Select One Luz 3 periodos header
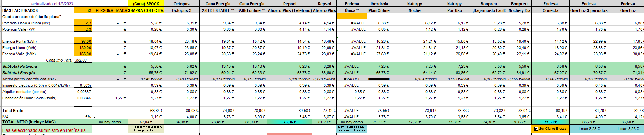The height and width of the screenshot is (135, 644). coord(589,10)
